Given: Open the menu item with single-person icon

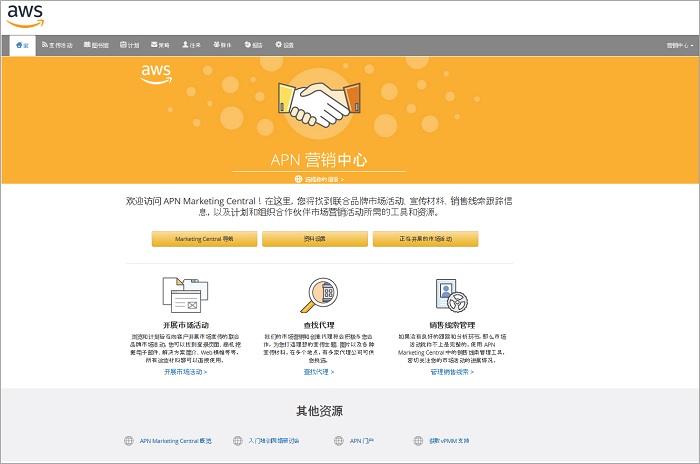Looking at the screenshot, I should coord(192,45).
